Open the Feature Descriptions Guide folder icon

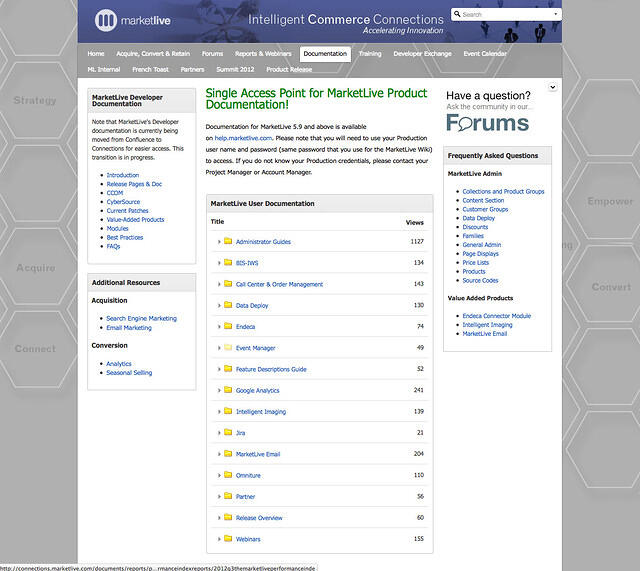point(228,369)
